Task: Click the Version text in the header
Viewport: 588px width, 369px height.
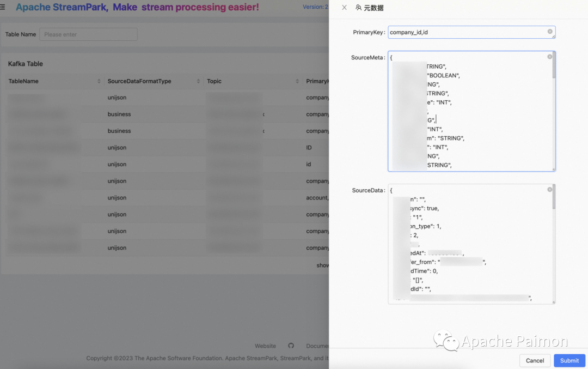Action: point(315,7)
